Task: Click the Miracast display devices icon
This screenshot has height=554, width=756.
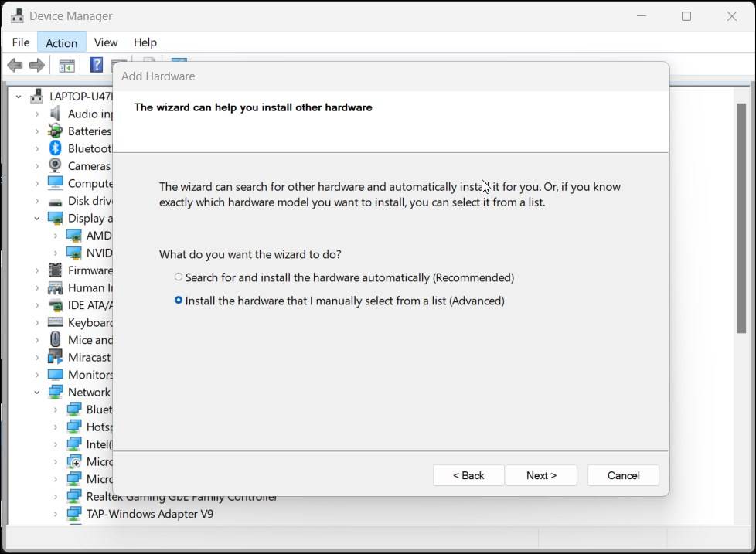Action: (56, 357)
